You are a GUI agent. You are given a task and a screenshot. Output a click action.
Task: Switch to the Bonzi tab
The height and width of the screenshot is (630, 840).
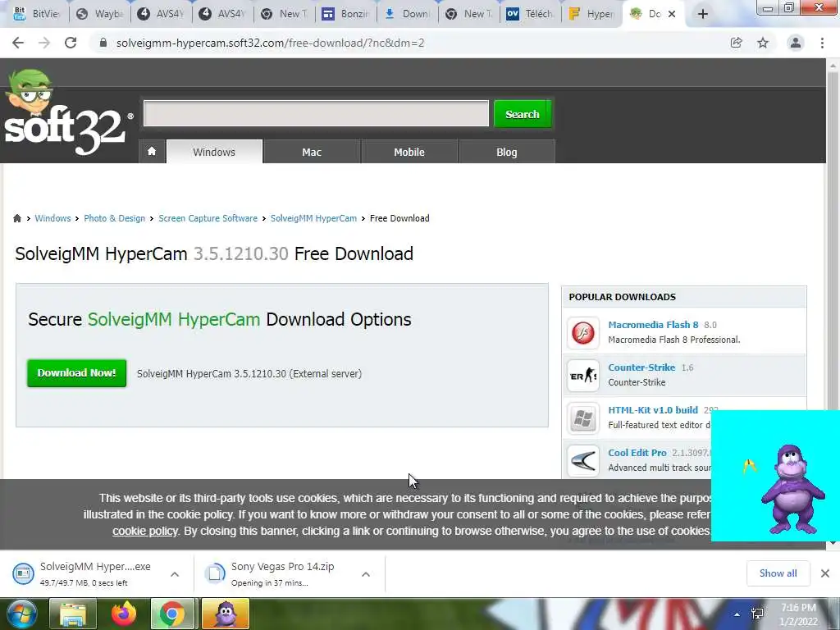(x=347, y=14)
